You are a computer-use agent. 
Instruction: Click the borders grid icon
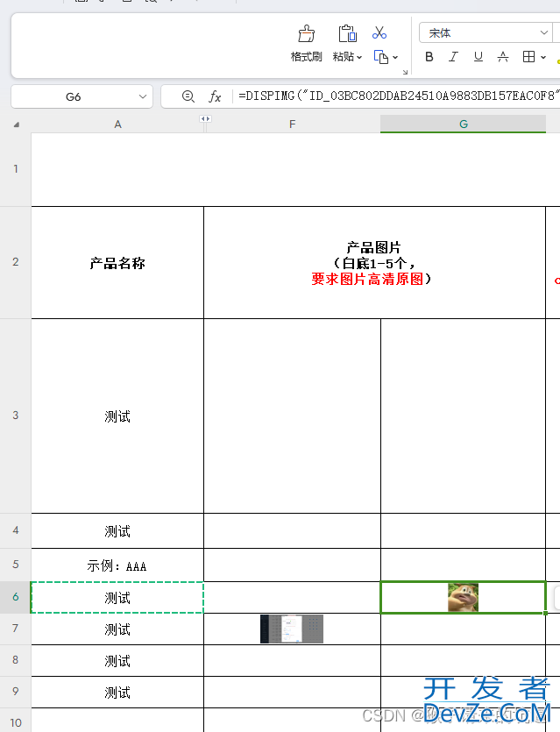coord(528,57)
